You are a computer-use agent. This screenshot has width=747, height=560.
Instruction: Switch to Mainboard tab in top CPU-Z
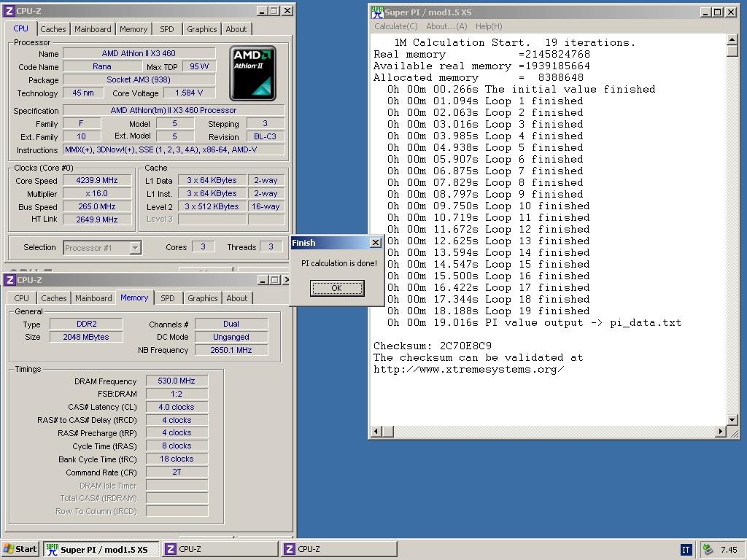tap(93, 29)
